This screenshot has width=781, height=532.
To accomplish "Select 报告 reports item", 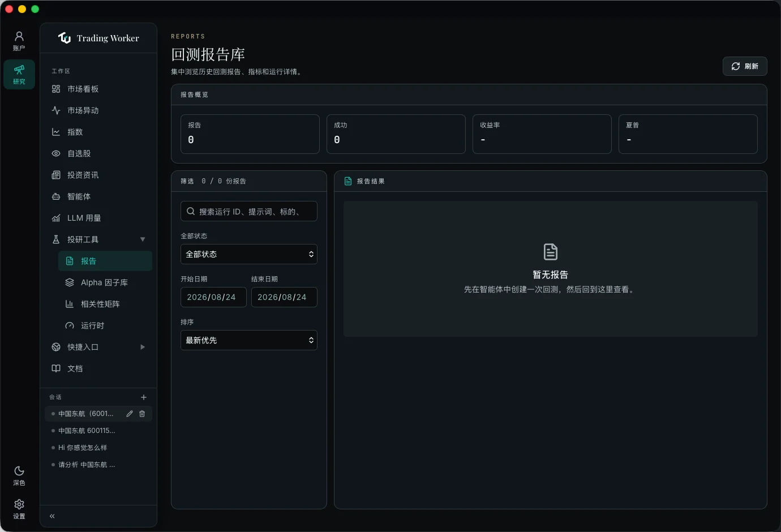I will (x=105, y=261).
